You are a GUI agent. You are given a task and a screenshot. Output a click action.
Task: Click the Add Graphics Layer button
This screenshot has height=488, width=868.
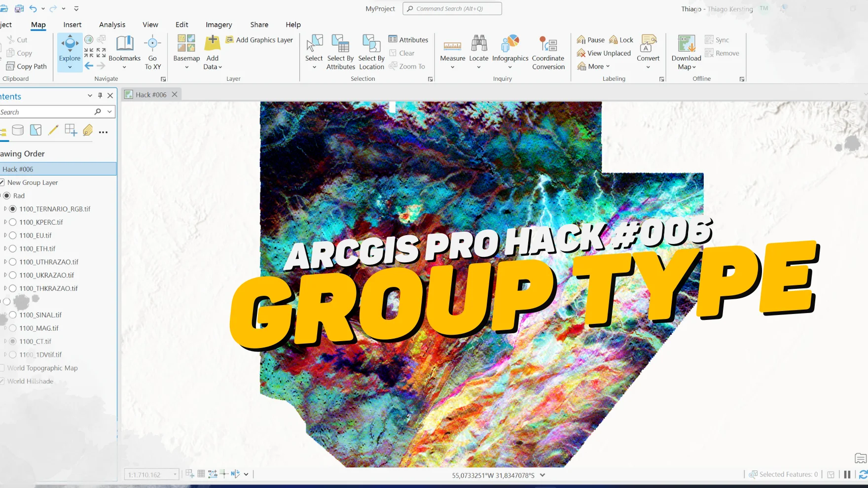click(259, 39)
